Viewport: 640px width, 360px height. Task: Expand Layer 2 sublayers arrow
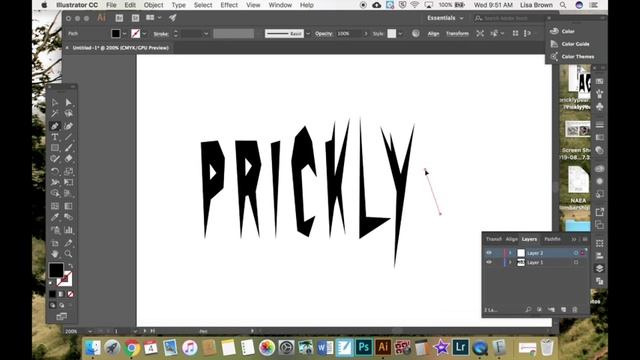[x=510, y=253]
